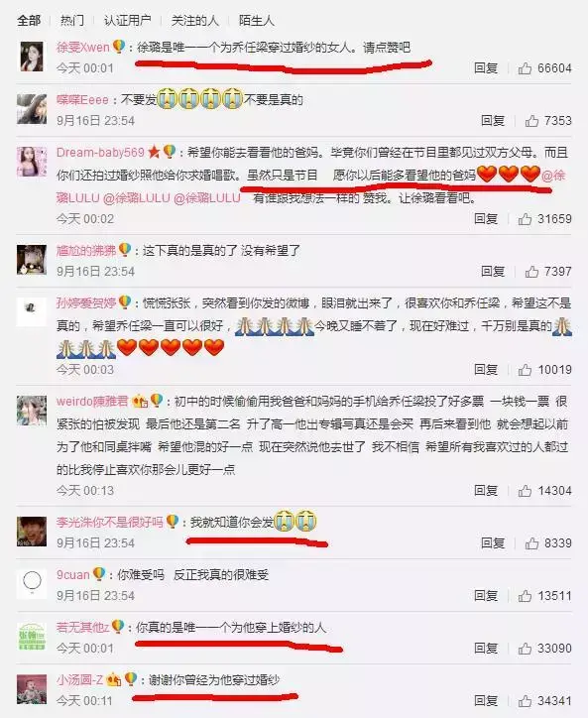Screen dimensions: 588x718
Task: Click thumbs-up icon next to 34341
Action: (x=525, y=700)
